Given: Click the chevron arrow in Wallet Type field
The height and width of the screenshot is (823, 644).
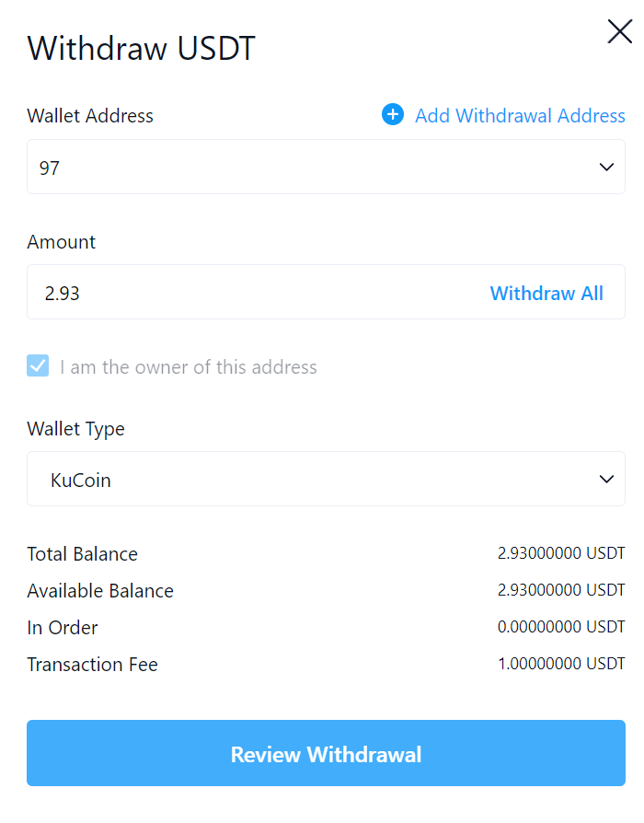Looking at the screenshot, I should [x=606, y=480].
